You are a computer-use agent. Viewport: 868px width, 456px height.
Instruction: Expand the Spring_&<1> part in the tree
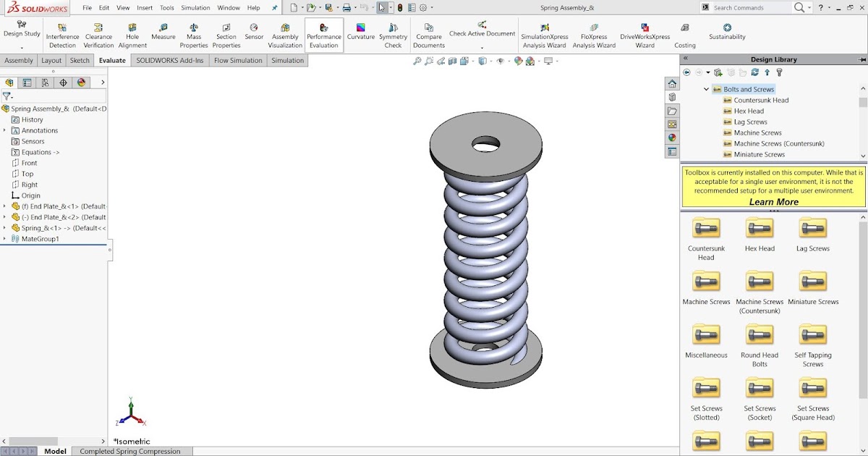click(x=5, y=227)
